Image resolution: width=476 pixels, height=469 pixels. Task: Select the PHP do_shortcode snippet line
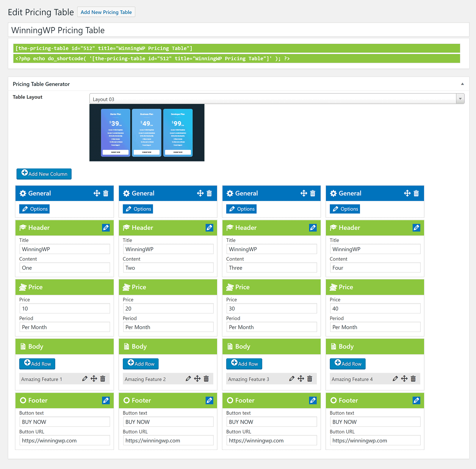click(237, 59)
